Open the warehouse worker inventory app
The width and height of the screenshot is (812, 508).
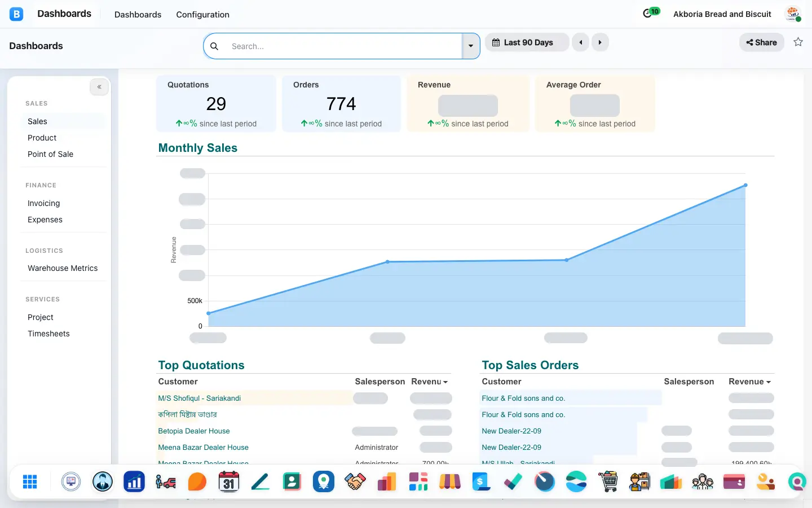coord(639,481)
